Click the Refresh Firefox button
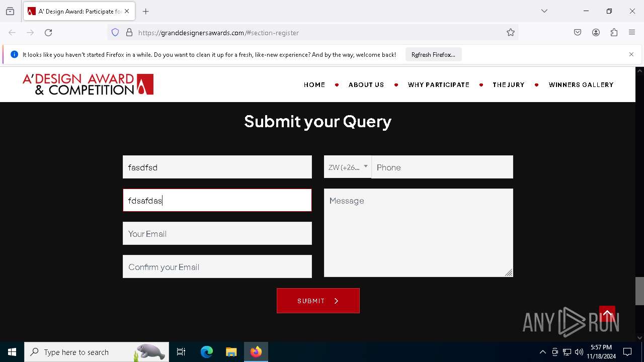The height and width of the screenshot is (362, 644). (433, 55)
